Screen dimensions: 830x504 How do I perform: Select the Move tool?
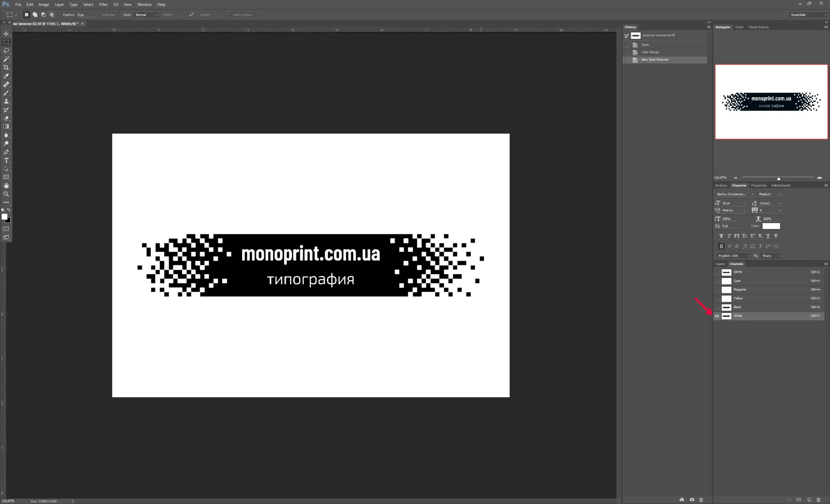coord(6,34)
